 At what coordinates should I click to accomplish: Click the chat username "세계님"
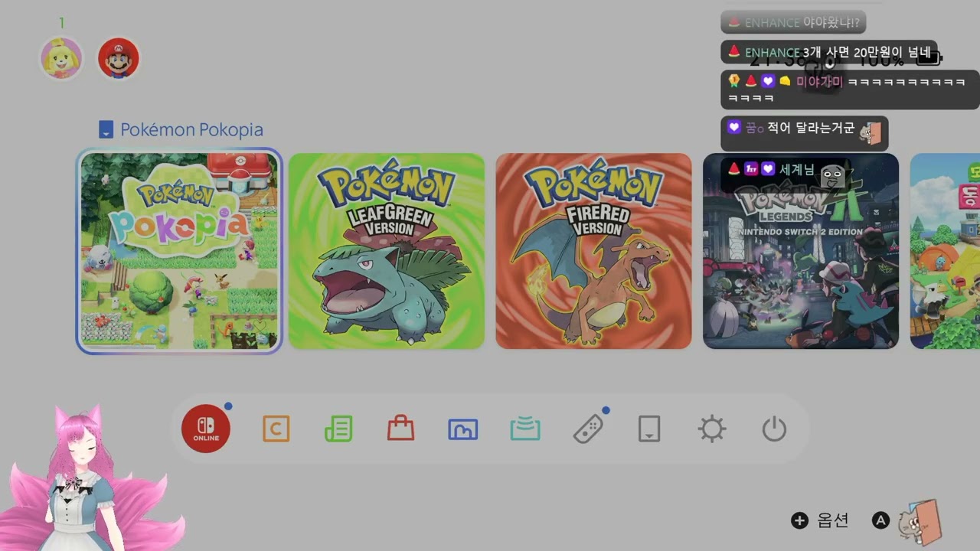(797, 169)
